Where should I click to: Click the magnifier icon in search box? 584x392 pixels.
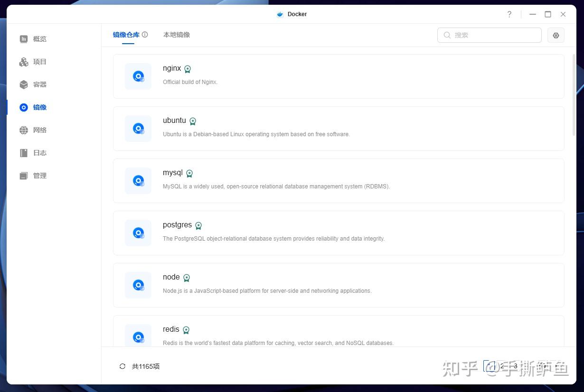[x=447, y=35]
